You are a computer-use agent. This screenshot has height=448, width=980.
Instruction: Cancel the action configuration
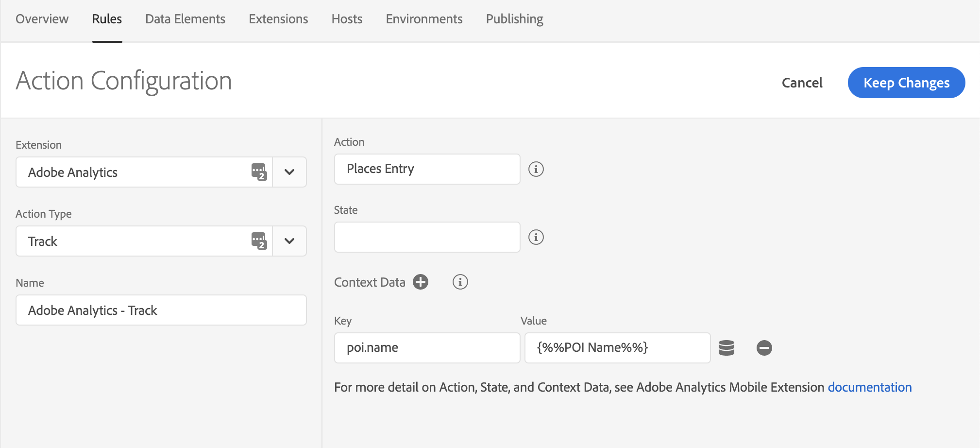click(x=802, y=83)
